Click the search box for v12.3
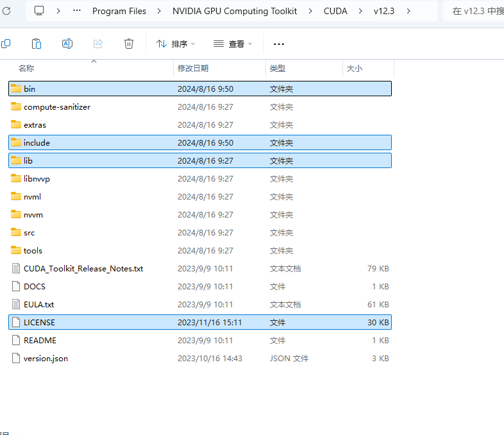This screenshot has height=435, width=504. pos(475,11)
